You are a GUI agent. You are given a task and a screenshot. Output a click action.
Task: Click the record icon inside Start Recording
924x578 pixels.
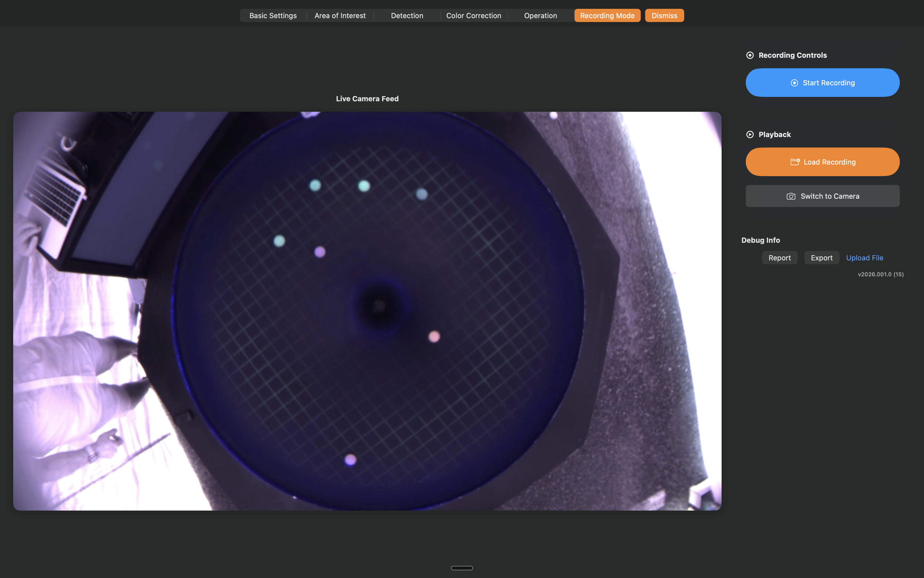tap(794, 83)
